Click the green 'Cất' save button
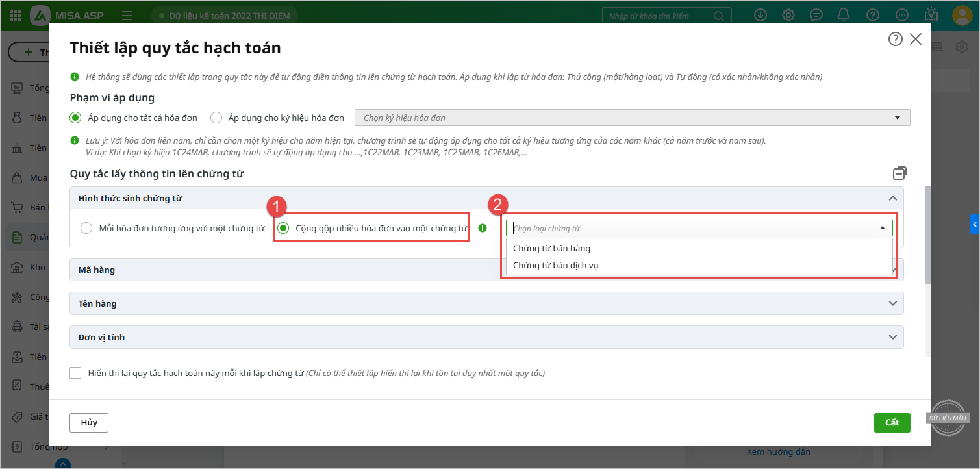 click(892, 422)
